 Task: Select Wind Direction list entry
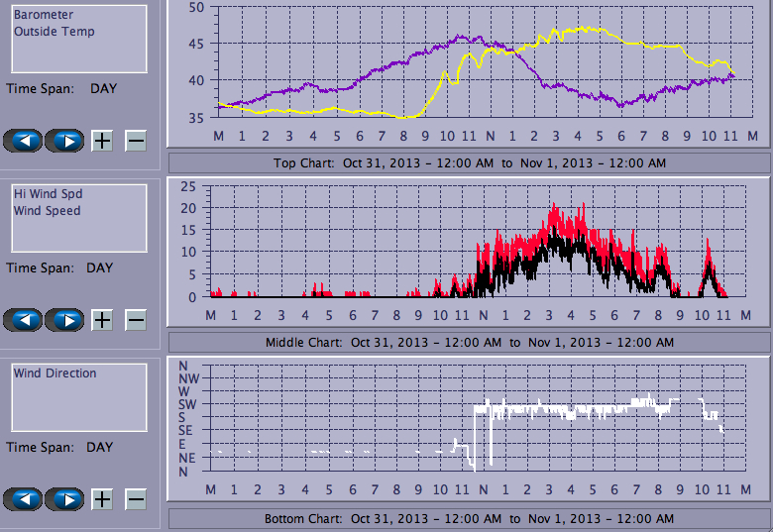point(55,373)
